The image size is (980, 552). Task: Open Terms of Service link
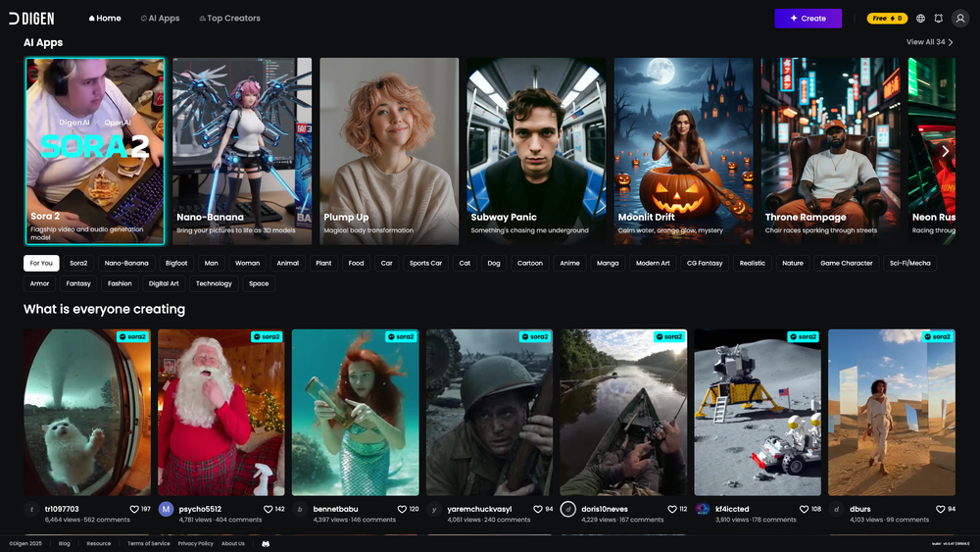[x=149, y=544]
